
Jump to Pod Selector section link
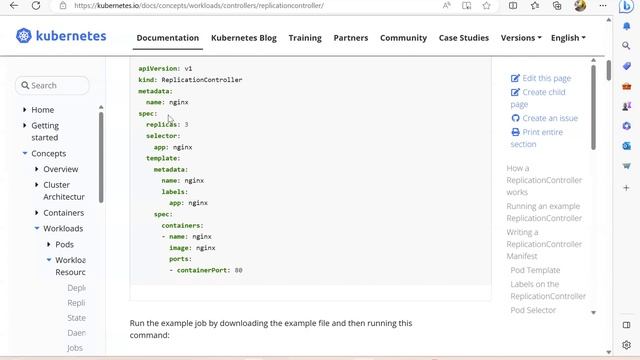tap(533, 310)
